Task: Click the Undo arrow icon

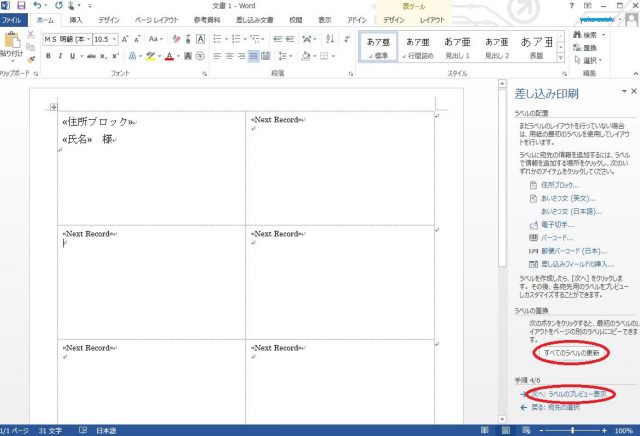Action: click(x=37, y=5)
